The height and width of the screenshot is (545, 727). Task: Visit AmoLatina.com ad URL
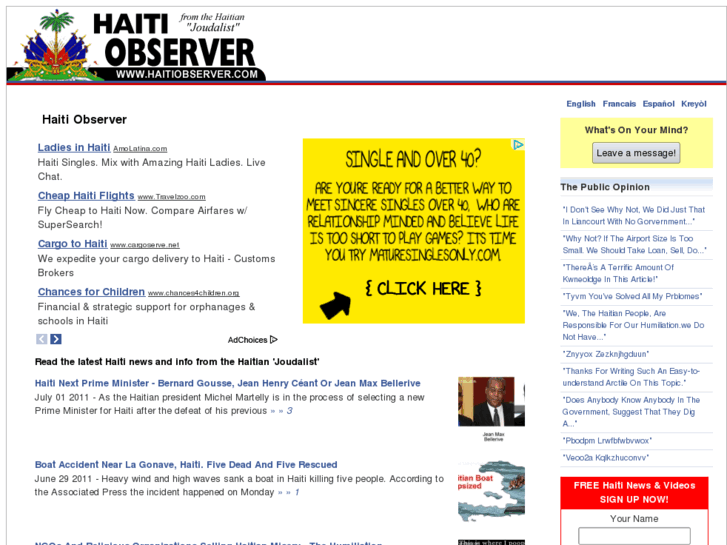pos(140,149)
